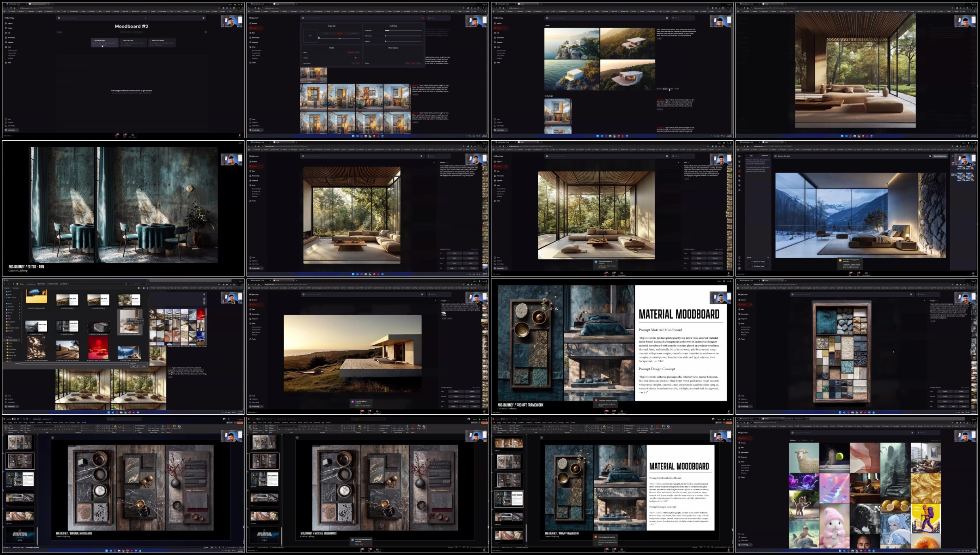Click Submit Retexture in mountain bedroom editor
This screenshot has width=980, height=555.
point(940,156)
